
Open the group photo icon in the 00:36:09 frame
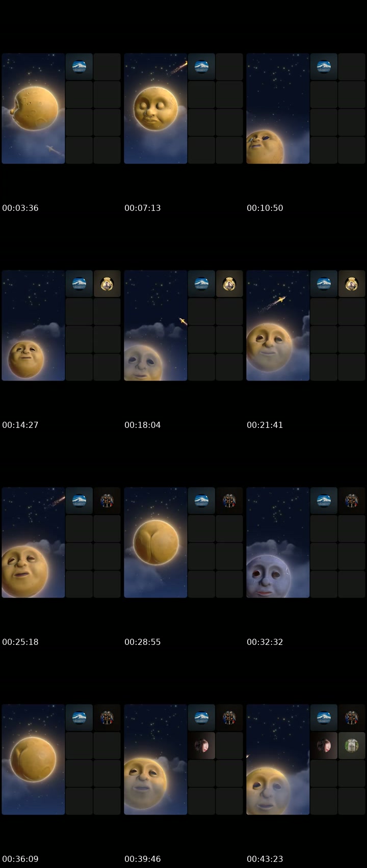click(107, 718)
